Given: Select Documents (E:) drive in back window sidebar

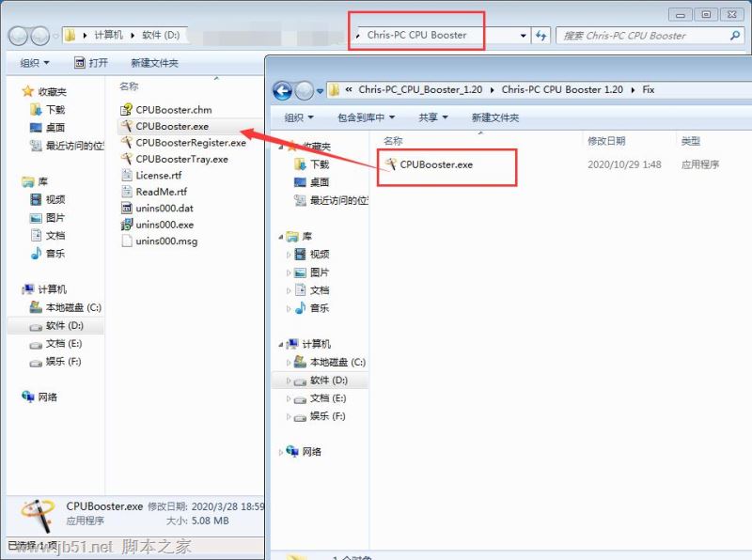Looking at the screenshot, I should [x=55, y=343].
